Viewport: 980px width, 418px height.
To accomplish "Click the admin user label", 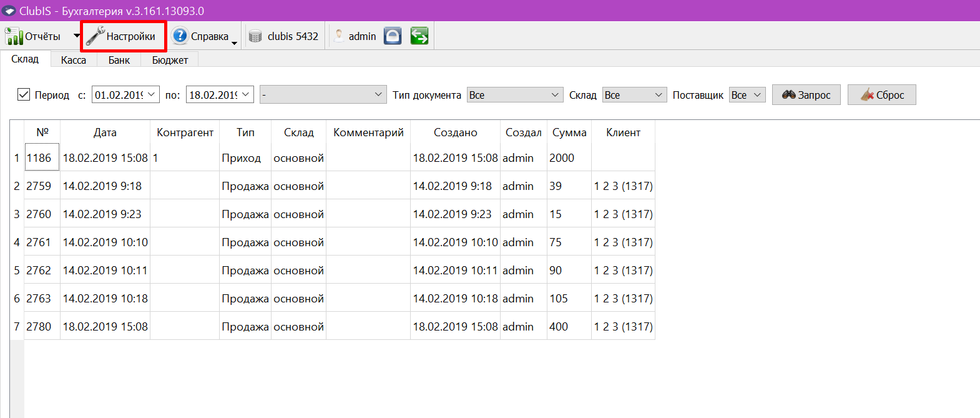I will (362, 36).
